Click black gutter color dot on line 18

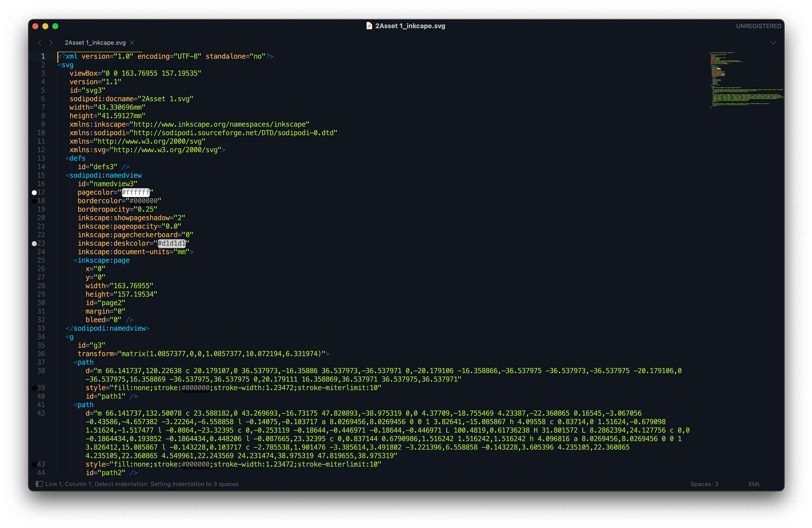[x=34, y=201]
